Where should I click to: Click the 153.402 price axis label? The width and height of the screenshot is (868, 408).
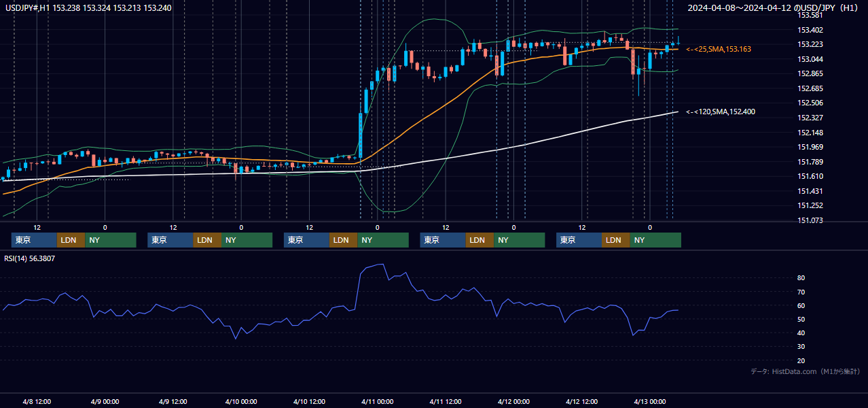pos(810,30)
